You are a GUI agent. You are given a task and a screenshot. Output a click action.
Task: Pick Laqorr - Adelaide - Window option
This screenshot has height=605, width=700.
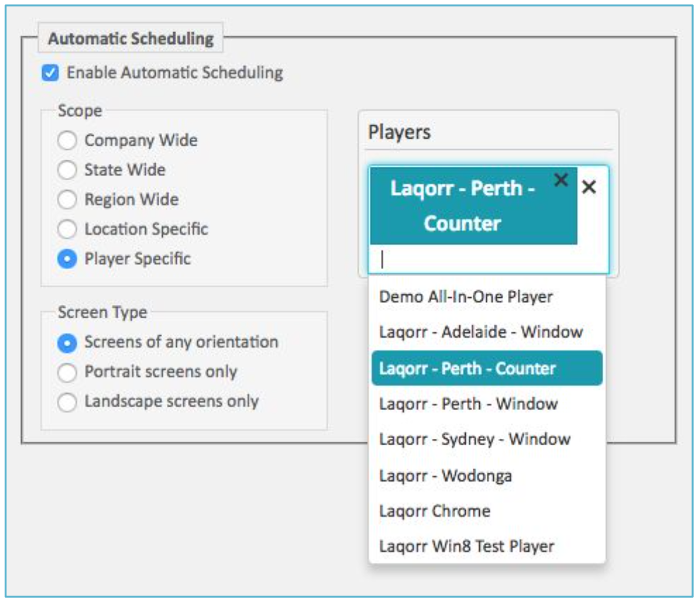point(487,332)
